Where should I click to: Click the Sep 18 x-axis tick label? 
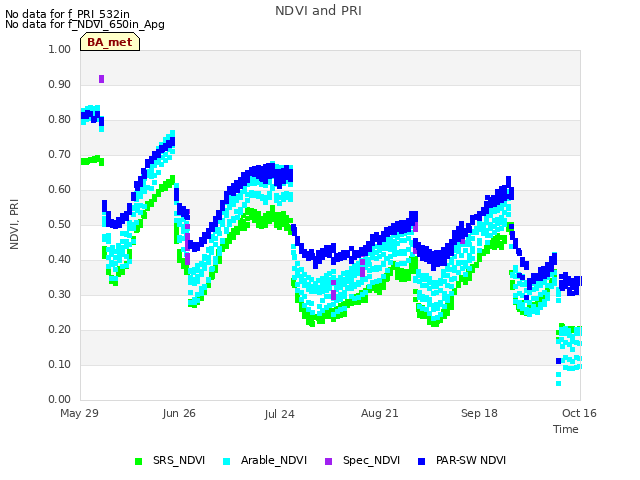479,413
